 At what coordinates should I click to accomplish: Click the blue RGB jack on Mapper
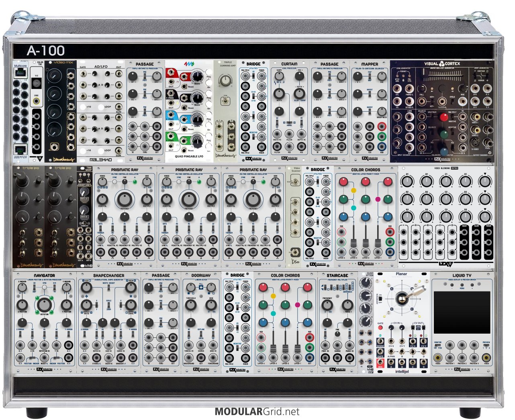382,147
